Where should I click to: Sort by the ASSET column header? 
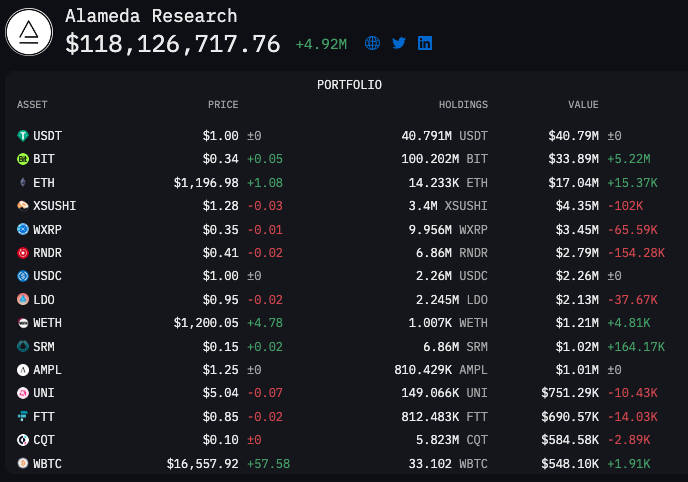pyautogui.click(x=32, y=105)
